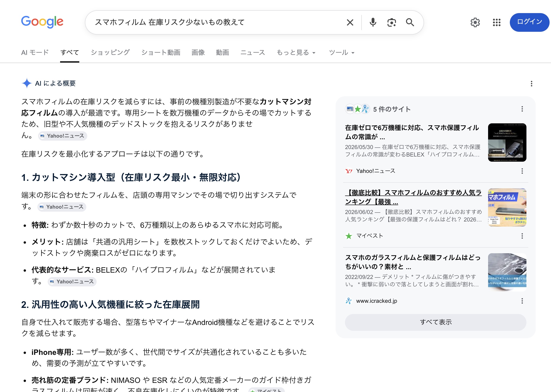
Task: Open more options for マイベスト source
Action: [522, 236]
